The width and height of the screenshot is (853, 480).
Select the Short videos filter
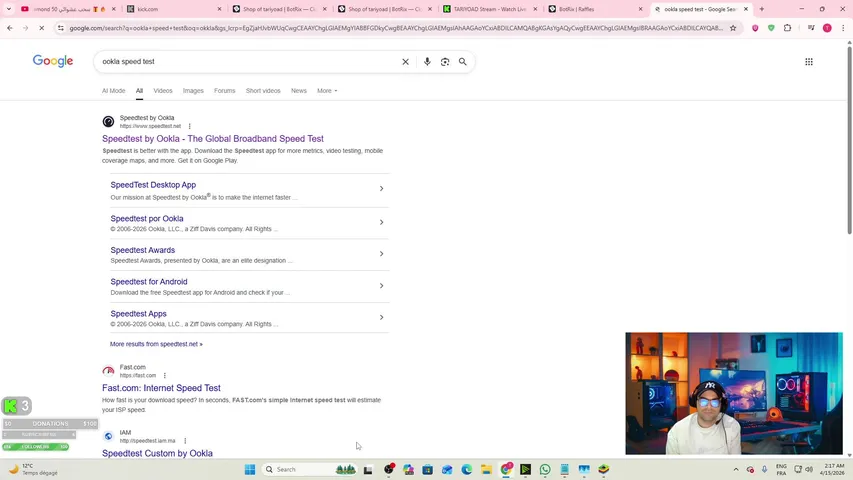263,91
